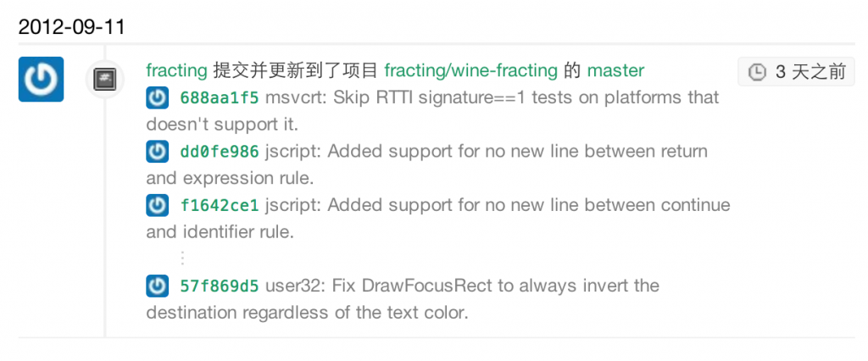The height and width of the screenshot is (361, 868).
Task: Click the DrawFocusRect commit message text
Action: tap(403, 299)
